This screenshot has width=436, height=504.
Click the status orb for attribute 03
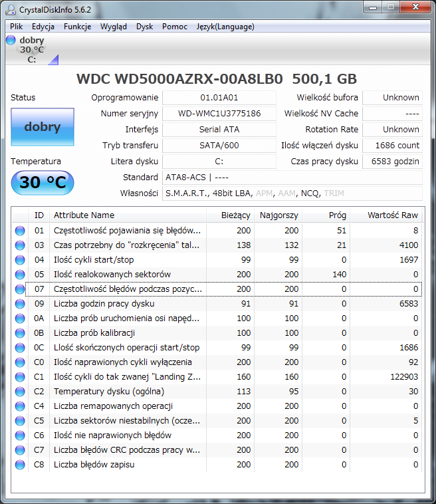point(20,245)
